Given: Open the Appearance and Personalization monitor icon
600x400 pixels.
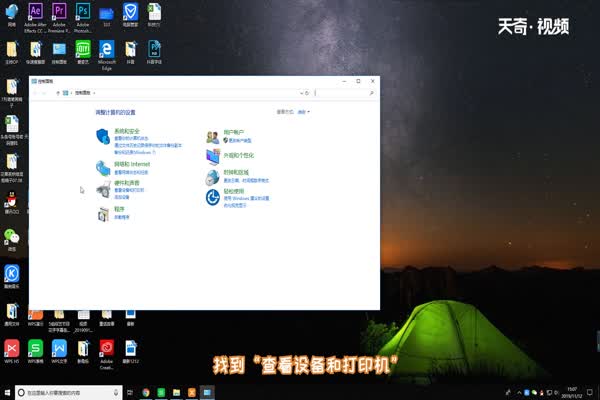Looking at the screenshot, I should click(x=213, y=157).
